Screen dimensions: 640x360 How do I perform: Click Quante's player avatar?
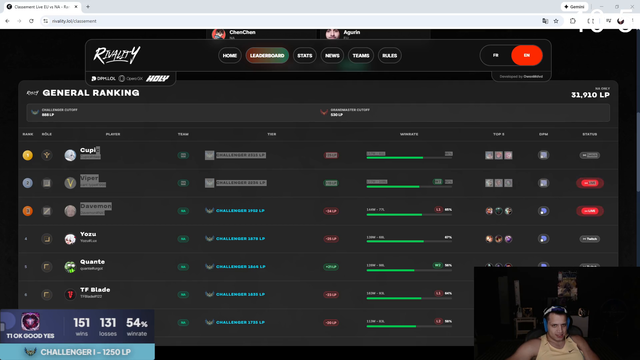70,267
